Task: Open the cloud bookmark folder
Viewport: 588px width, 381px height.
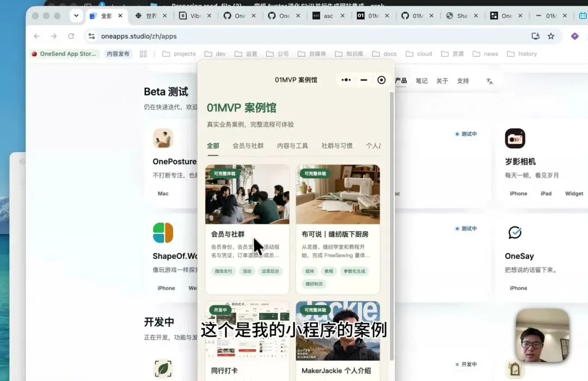Action: click(419, 53)
